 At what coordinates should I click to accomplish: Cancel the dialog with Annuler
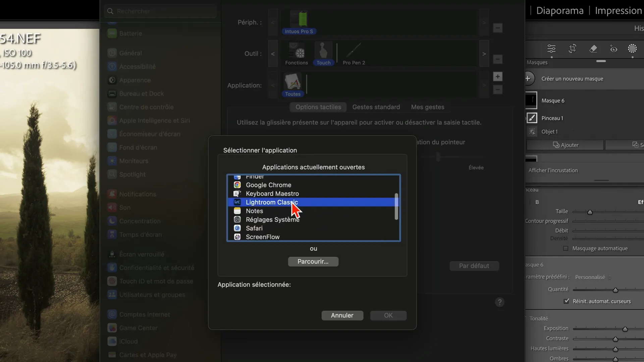(342, 315)
